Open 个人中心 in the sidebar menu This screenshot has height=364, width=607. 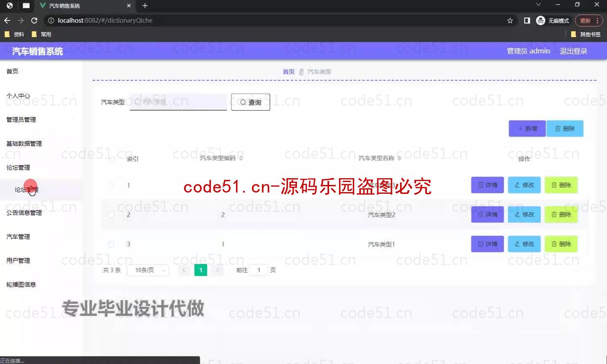tap(18, 96)
